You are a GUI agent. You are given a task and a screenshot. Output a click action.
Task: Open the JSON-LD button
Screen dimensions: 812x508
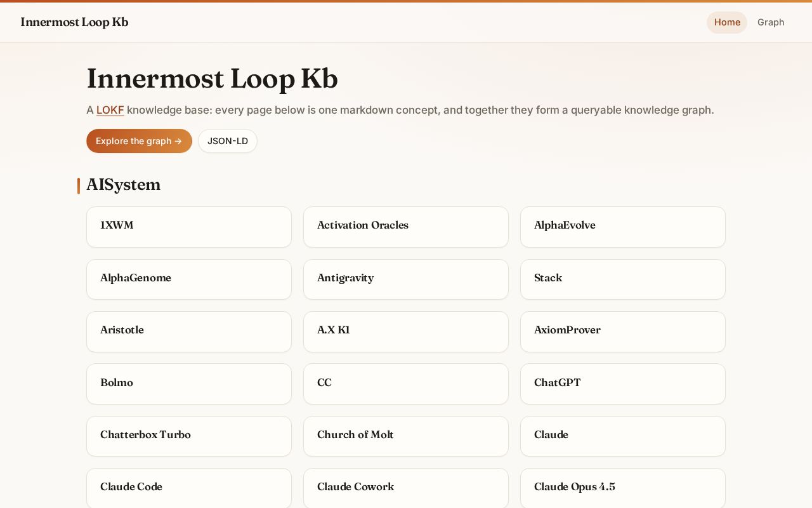(228, 141)
